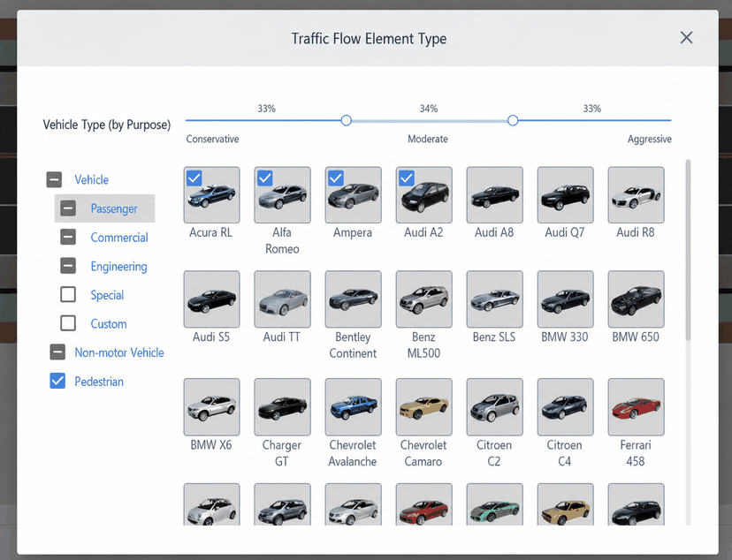Screen dimensions: 732x560
Task: Uncheck the Audi A2 checkbox
Action: (x=407, y=178)
